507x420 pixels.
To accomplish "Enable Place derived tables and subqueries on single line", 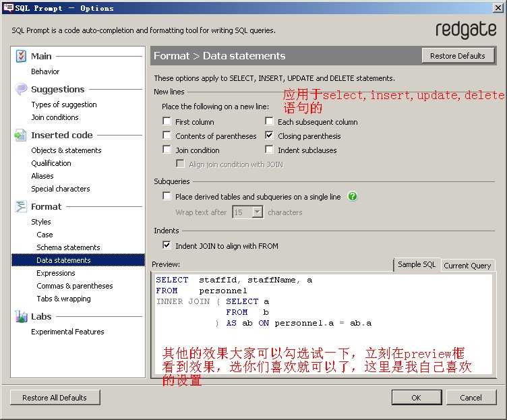I will click(167, 196).
